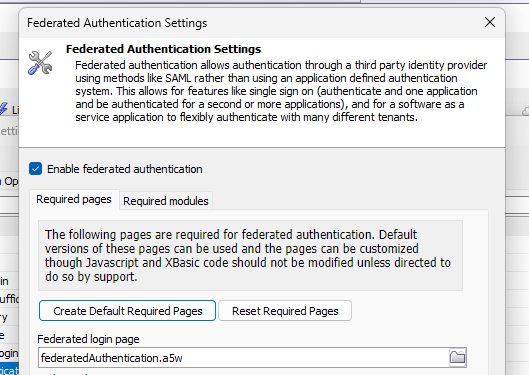The image size is (529, 375).
Task: Close the Federated Authentication Settings dialog
Action: (490, 23)
